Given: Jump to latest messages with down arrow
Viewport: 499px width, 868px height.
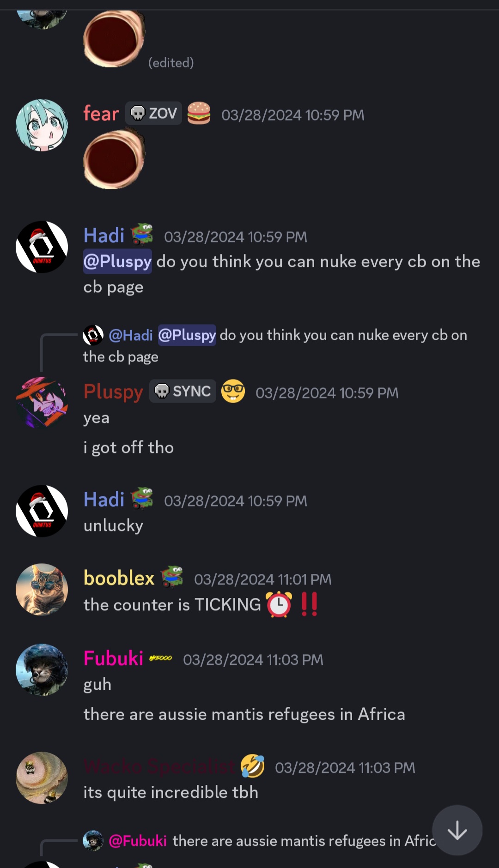Looking at the screenshot, I should click(x=457, y=830).
